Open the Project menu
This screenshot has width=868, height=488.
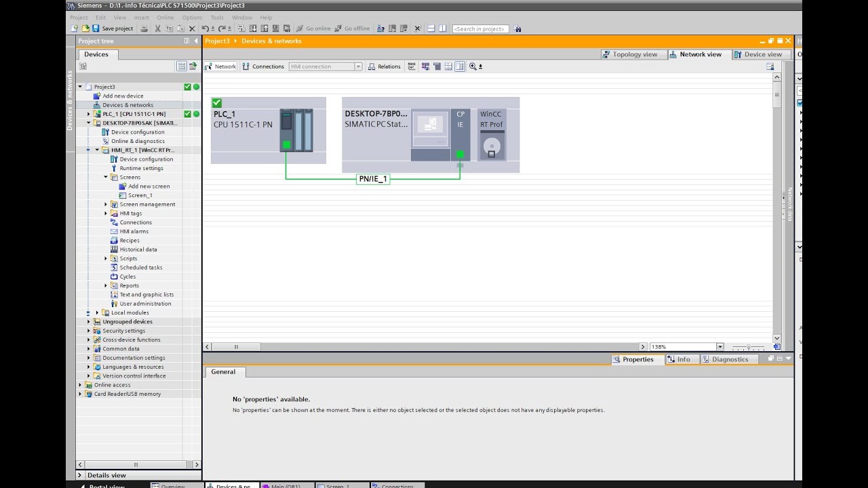79,17
